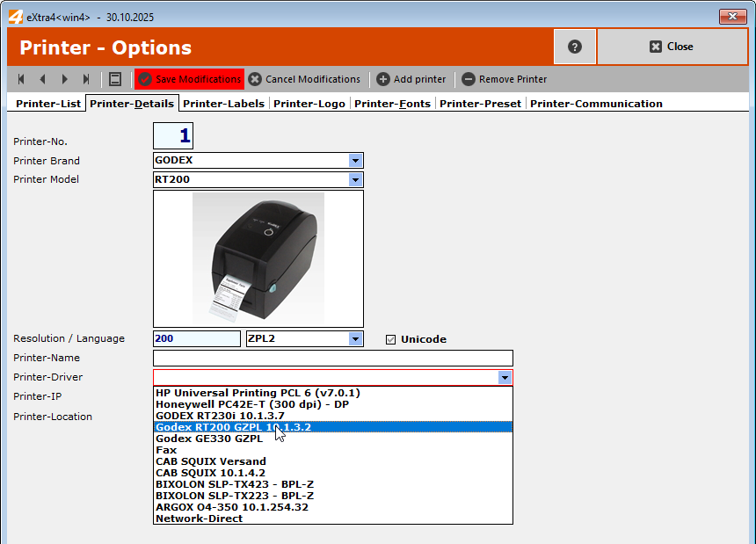Open the Printer-Communication tab
The image size is (756, 544).
tap(596, 104)
